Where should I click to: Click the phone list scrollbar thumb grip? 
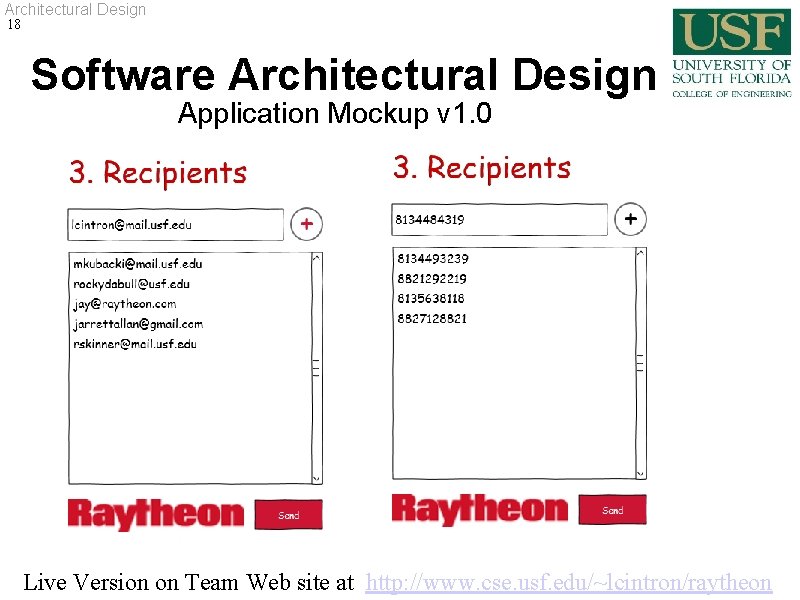640,363
